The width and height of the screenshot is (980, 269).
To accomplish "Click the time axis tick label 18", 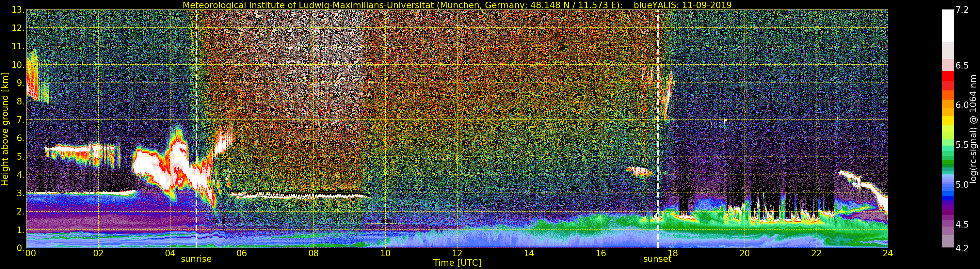I will (x=673, y=253).
